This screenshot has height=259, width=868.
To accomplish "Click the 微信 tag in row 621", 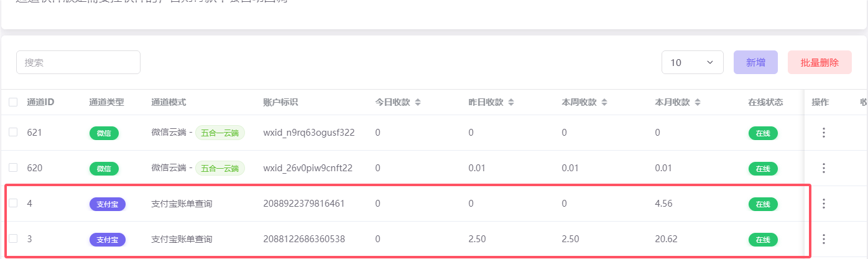I will click(104, 133).
